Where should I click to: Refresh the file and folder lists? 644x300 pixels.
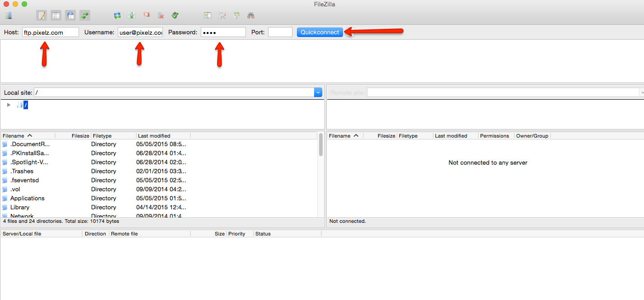click(x=117, y=15)
